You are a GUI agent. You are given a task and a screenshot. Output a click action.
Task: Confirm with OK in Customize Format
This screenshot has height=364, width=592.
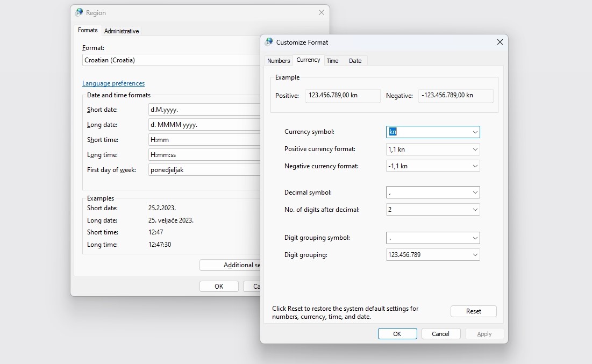click(x=397, y=334)
